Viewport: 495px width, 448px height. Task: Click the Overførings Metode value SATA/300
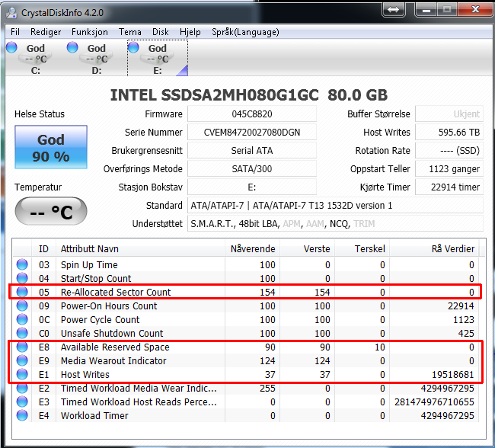pos(252,168)
